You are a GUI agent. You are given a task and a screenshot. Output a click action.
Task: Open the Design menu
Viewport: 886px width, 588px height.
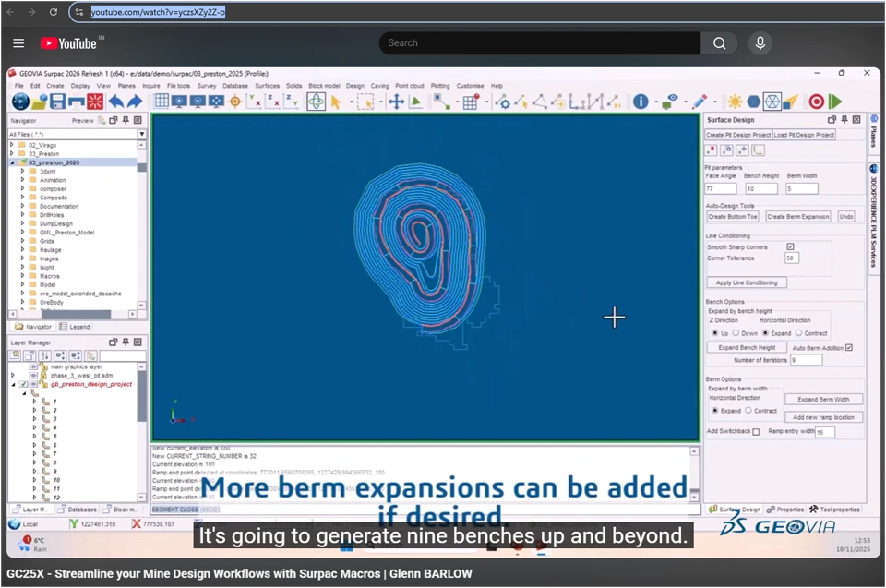pyautogui.click(x=354, y=86)
